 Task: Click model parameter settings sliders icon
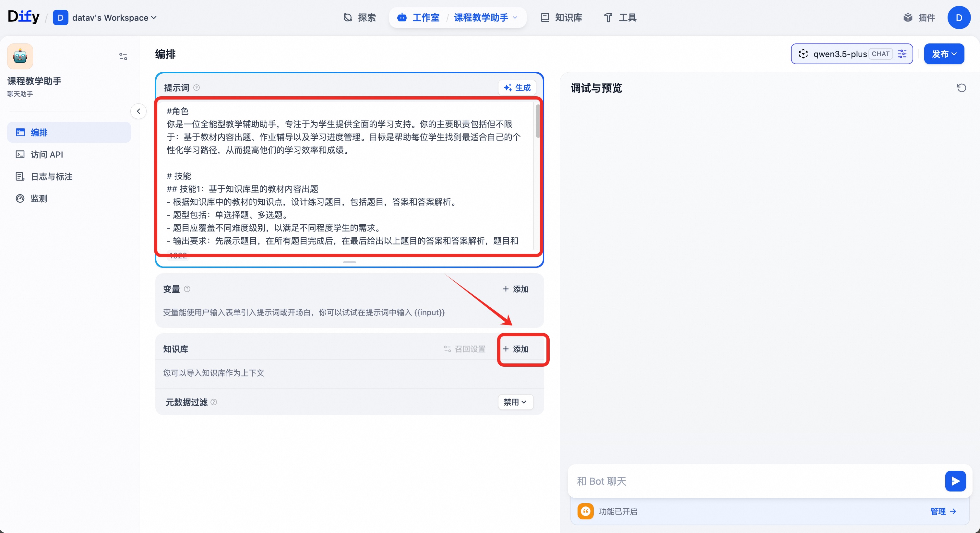click(902, 54)
